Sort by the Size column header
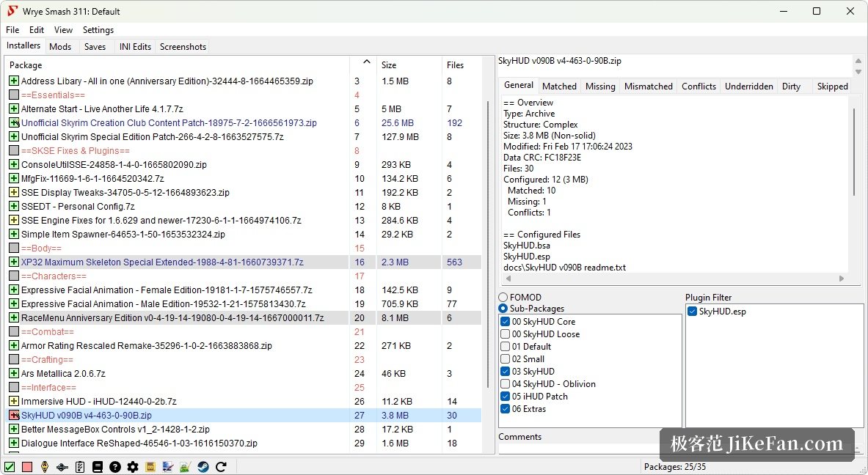The height and width of the screenshot is (475, 868). [409, 65]
